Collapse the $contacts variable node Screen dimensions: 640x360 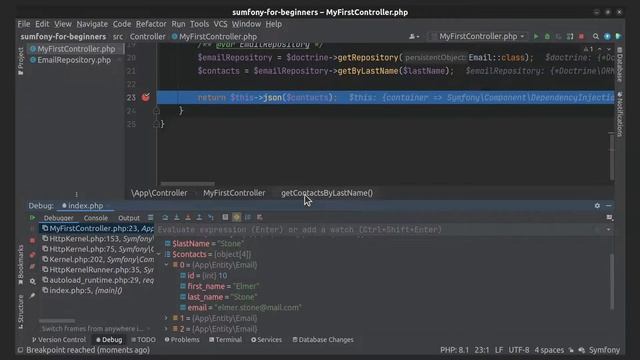pos(159,254)
